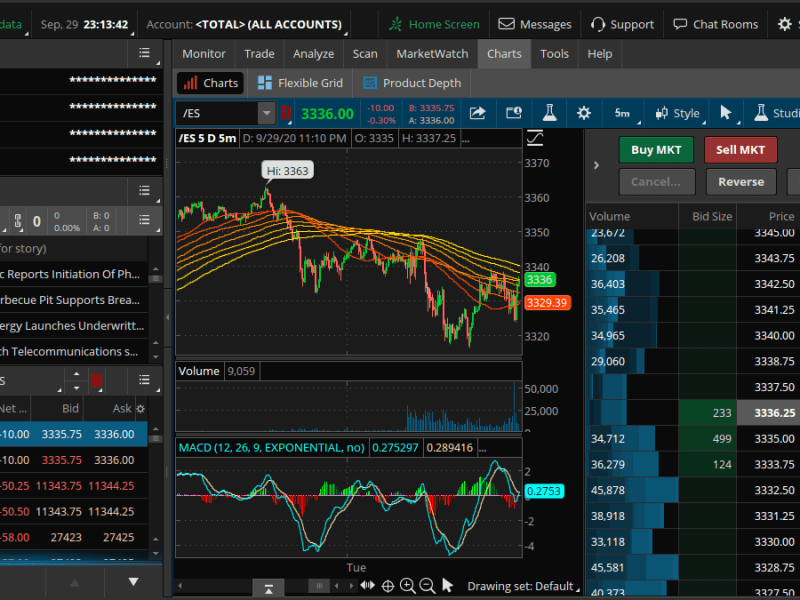Image resolution: width=800 pixels, height=600 pixels.
Task: Toggle the price alert bell beside /ES symbol
Action: [x=286, y=114]
